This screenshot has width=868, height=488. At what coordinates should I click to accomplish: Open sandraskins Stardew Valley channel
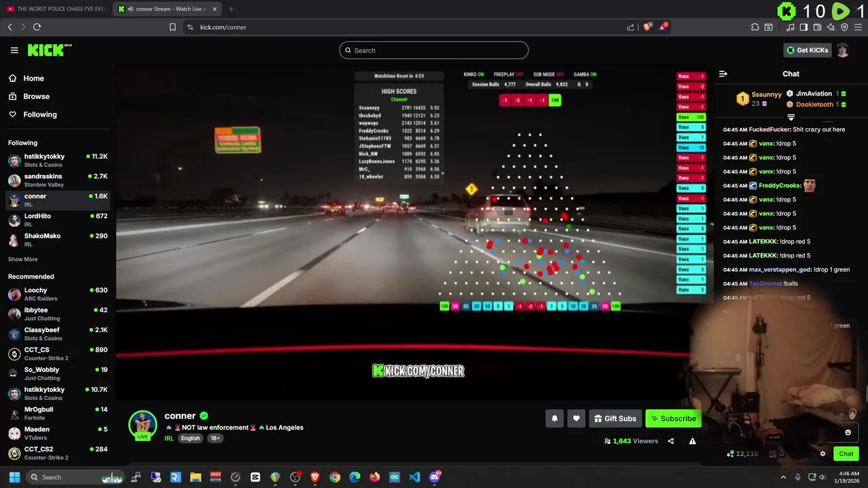tap(58, 180)
